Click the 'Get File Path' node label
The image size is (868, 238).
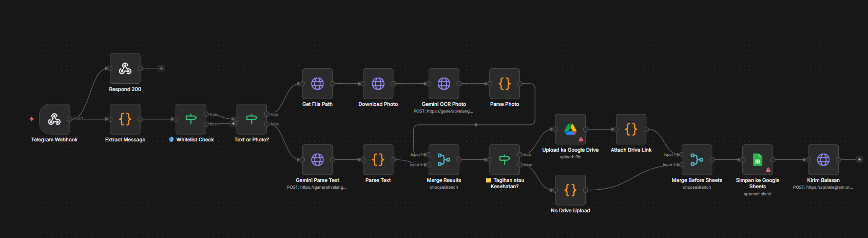(x=317, y=104)
